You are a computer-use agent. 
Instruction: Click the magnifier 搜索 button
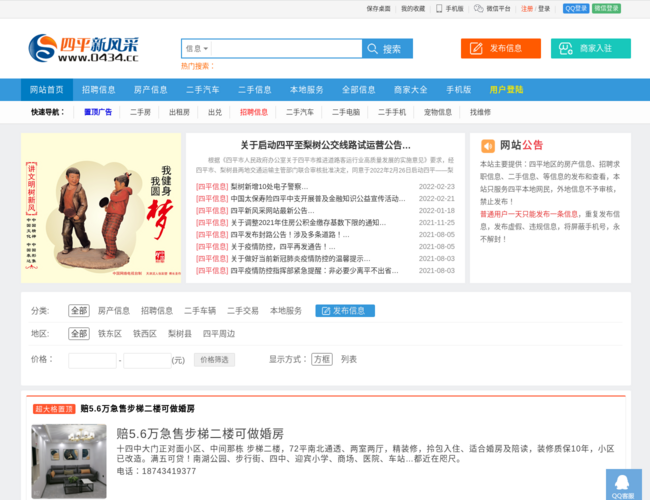click(387, 49)
